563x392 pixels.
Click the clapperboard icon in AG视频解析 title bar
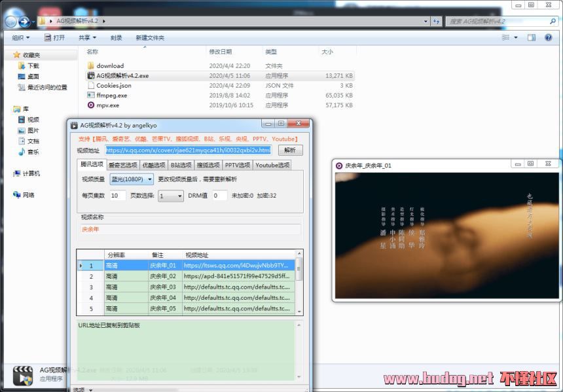[75, 125]
